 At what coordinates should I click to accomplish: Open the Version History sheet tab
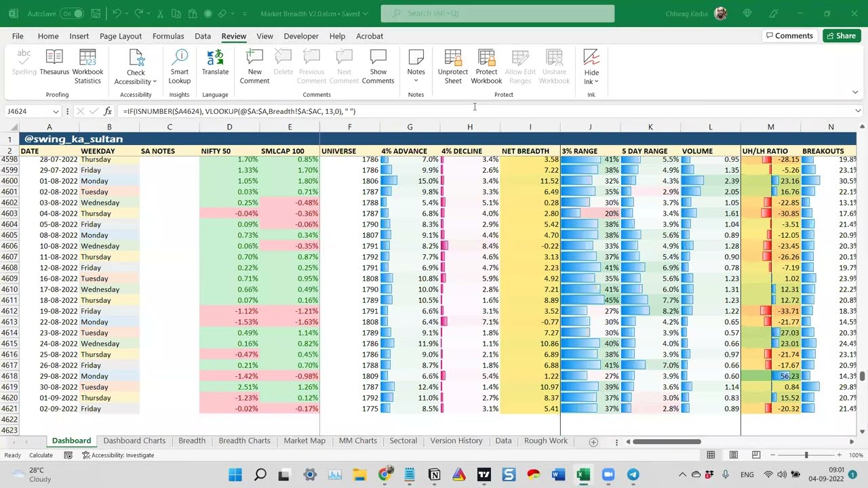point(456,441)
